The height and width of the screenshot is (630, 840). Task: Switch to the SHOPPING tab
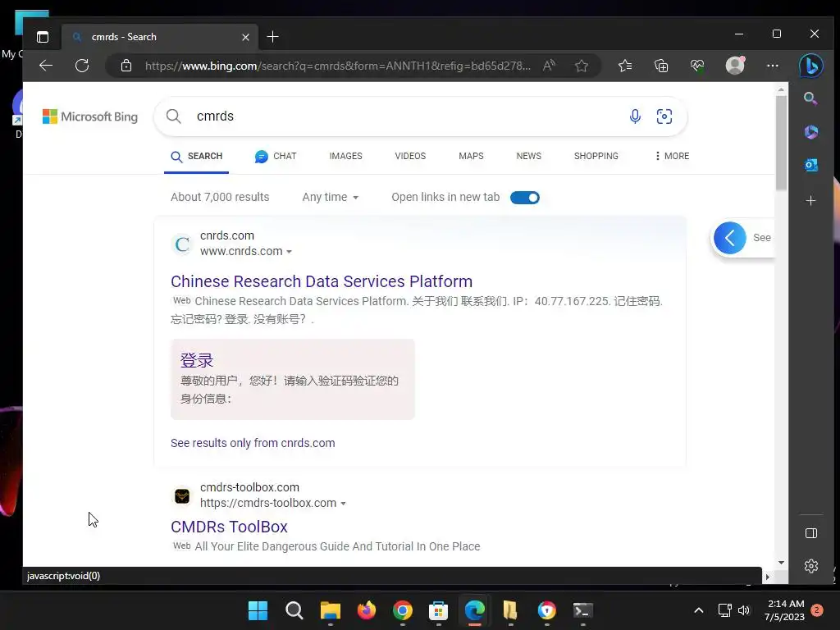596,156
